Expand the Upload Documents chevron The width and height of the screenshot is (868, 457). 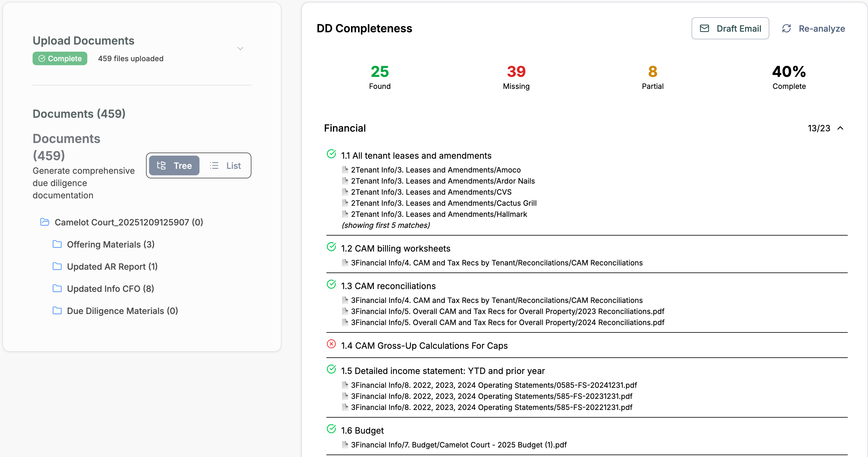[240, 49]
